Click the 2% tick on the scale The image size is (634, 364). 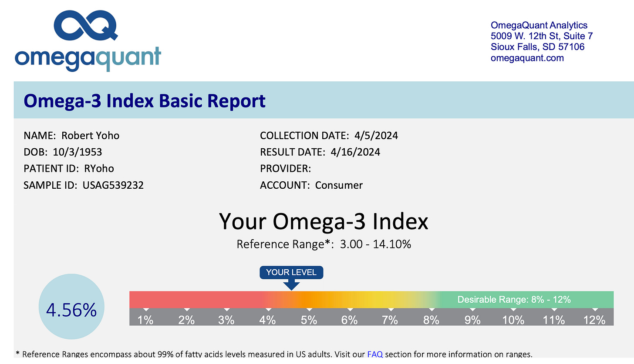186,320
